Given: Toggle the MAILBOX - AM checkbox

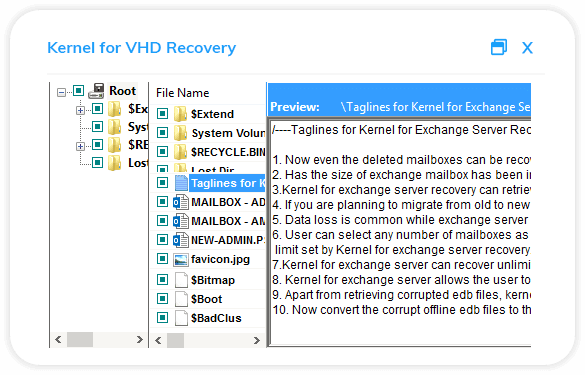Looking at the screenshot, I should pyautogui.click(x=162, y=221).
